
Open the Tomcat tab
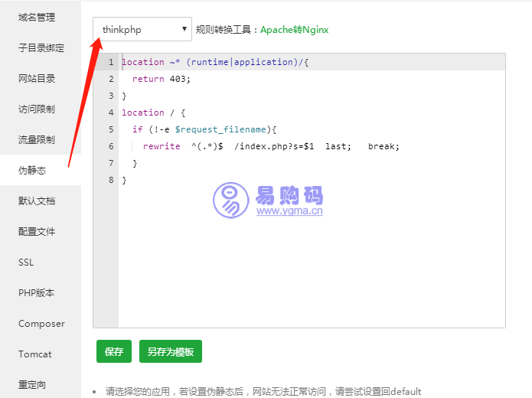click(35, 354)
